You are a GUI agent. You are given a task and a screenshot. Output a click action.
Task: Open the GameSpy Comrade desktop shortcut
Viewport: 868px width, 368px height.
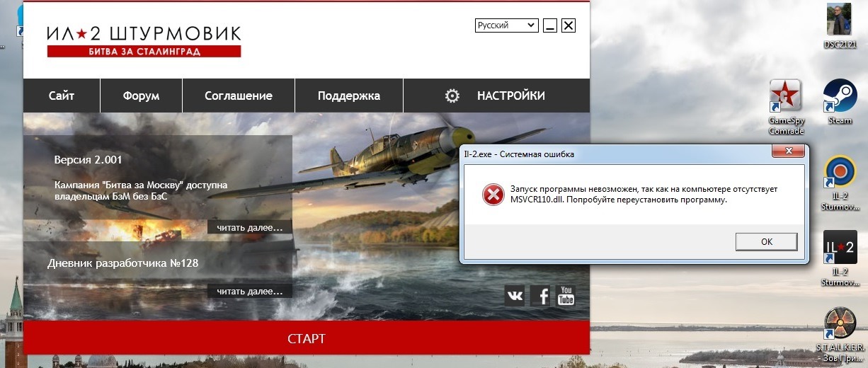786,107
